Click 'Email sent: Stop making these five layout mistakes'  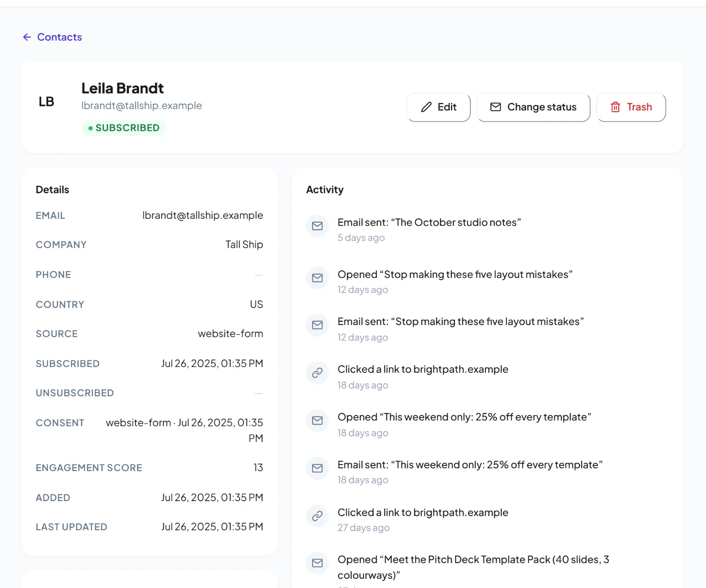(461, 322)
